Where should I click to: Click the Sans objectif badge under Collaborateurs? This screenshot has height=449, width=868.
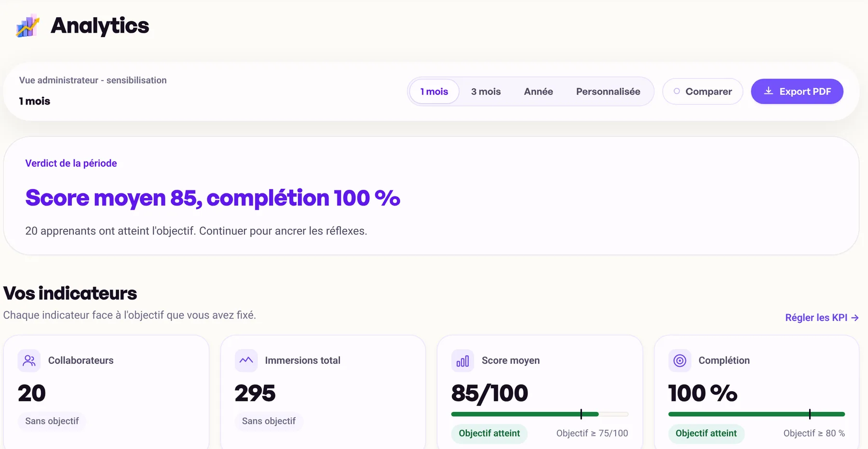[x=52, y=421]
